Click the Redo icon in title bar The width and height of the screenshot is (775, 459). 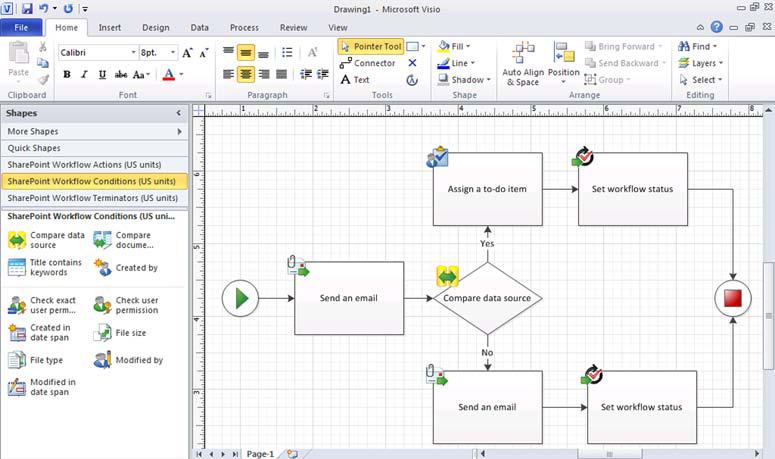(x=68, y=8)
